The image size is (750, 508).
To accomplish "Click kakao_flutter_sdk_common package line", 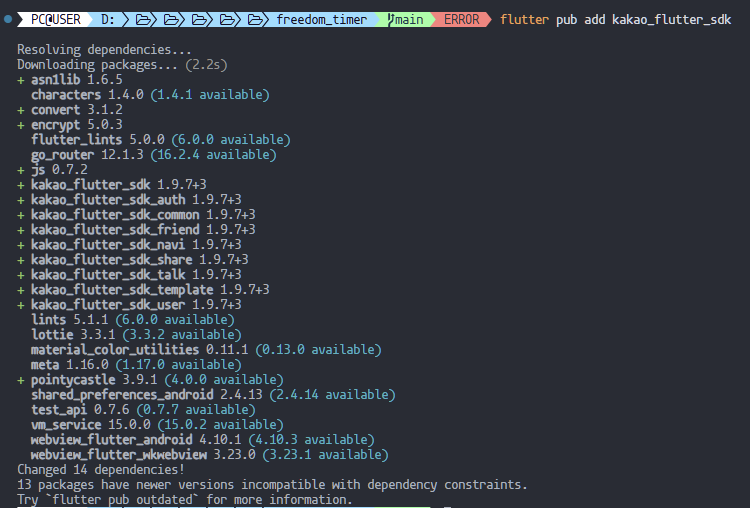I will [136, 214].
